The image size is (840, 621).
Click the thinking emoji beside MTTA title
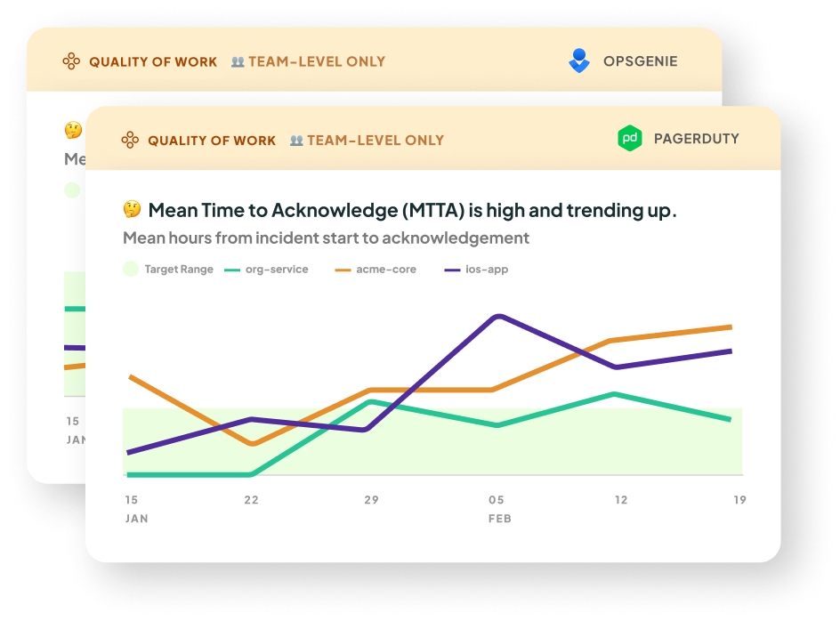132,210
